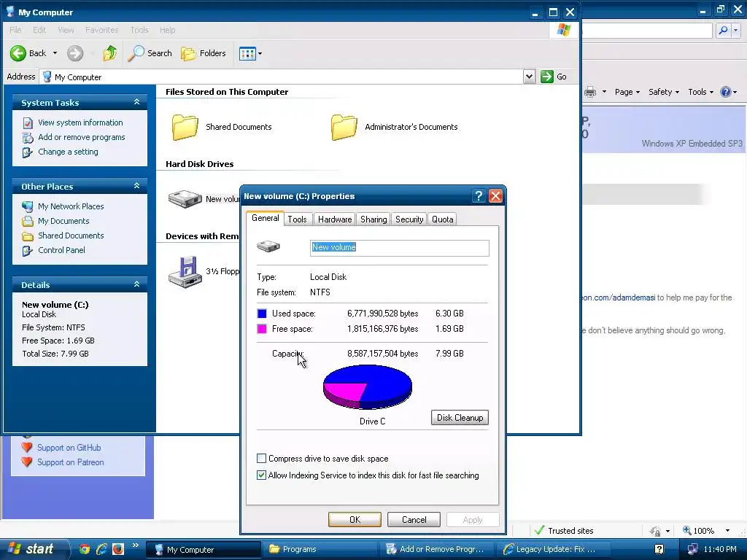Click the magenta Free space color swatch

click(x=262, y=329)
